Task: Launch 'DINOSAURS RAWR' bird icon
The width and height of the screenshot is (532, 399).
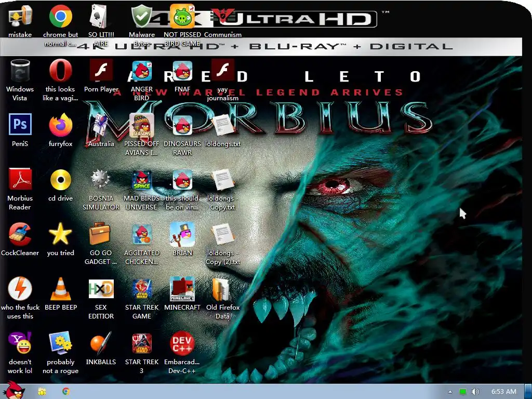Action: tap(182, 125)
